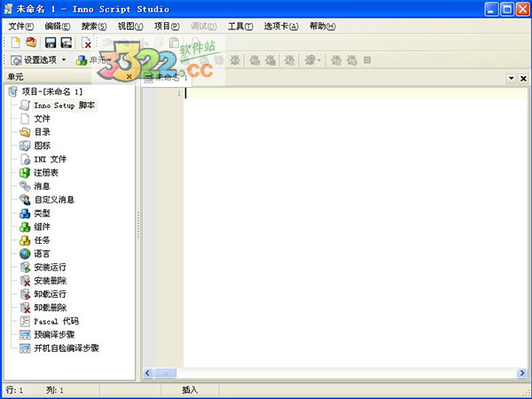This screenshot has width=532, height=399.
Task: Close the 单元 side panel
Action: tap(129, 77)
